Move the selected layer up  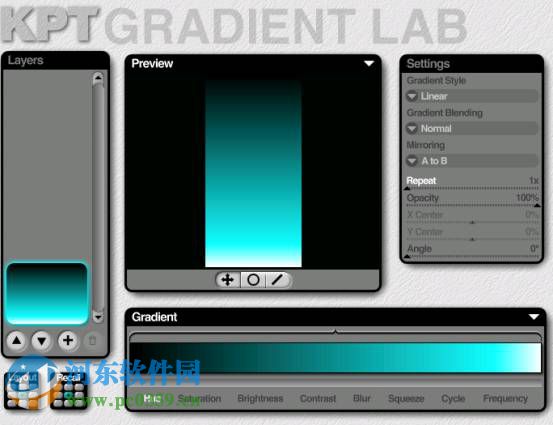pyautogui.click(x=17, y=341)
